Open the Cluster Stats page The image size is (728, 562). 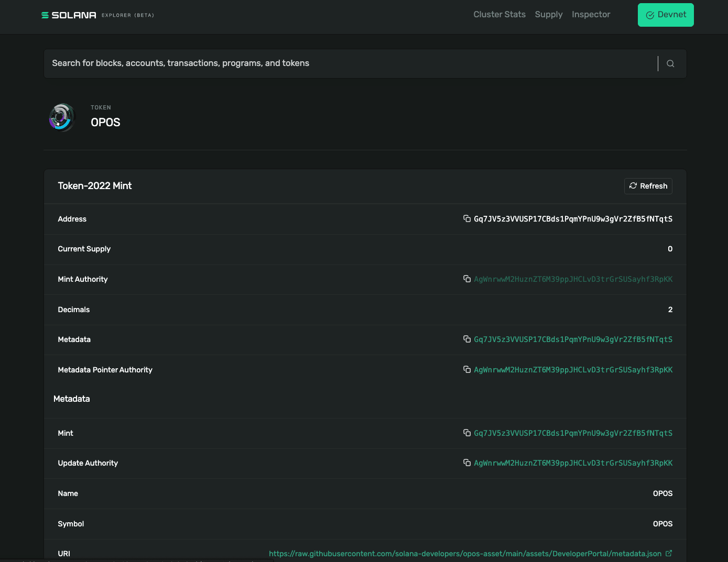(499, 15)
